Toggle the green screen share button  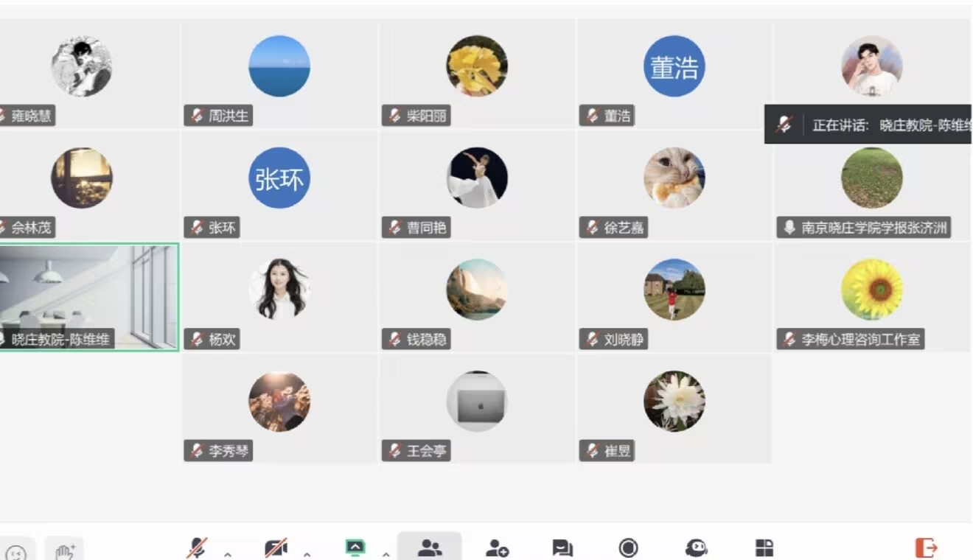(355, 548)
